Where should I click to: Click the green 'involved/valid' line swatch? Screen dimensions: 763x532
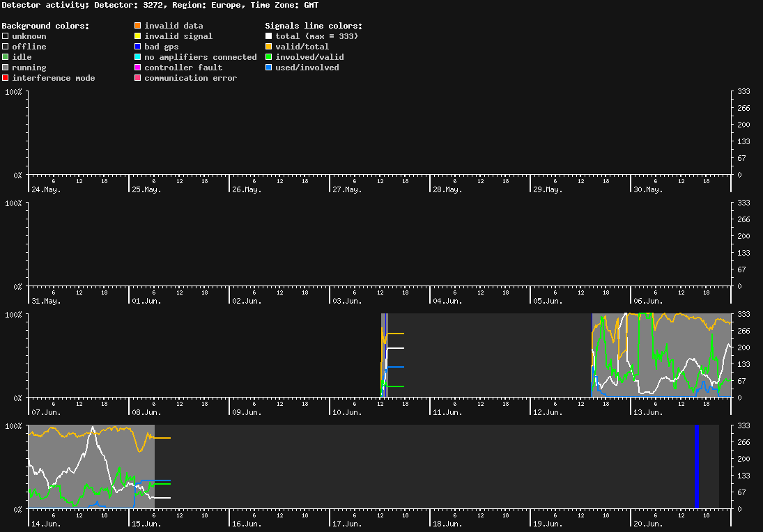[268, 57]
